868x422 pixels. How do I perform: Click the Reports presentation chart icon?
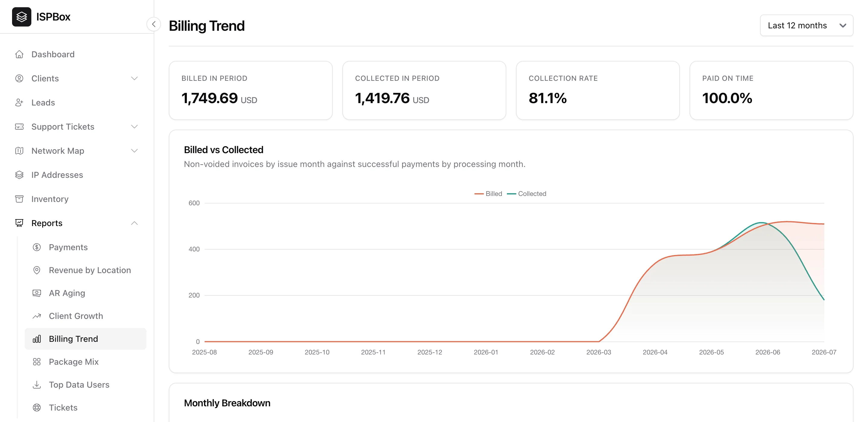pos(19,223)
